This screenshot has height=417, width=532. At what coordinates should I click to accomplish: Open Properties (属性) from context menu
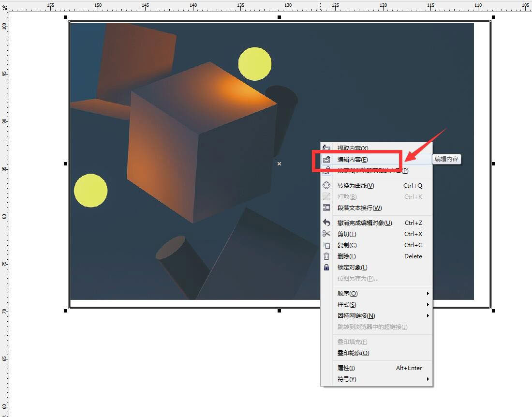pyautogui.click(x=346, y=368)
